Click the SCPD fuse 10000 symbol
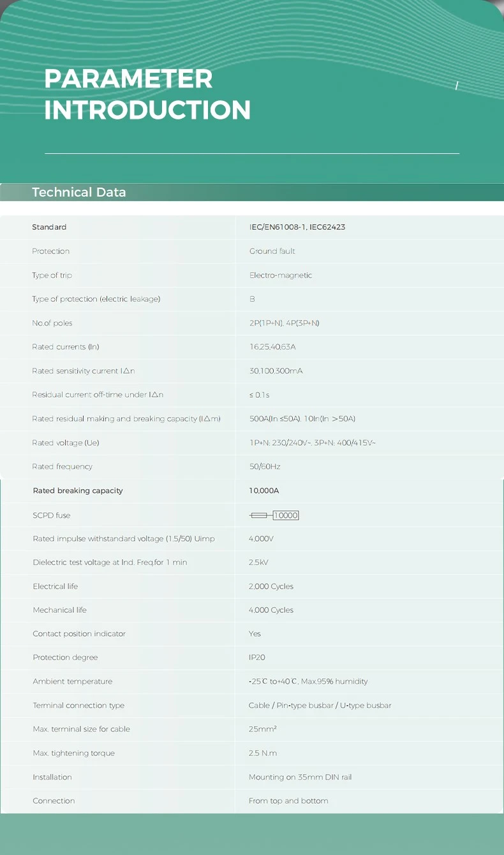 274,515
